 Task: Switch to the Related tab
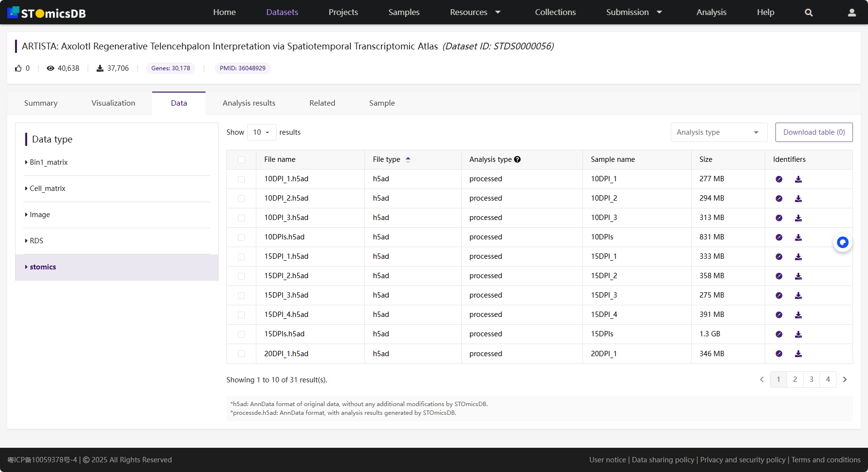click(322, 103)
